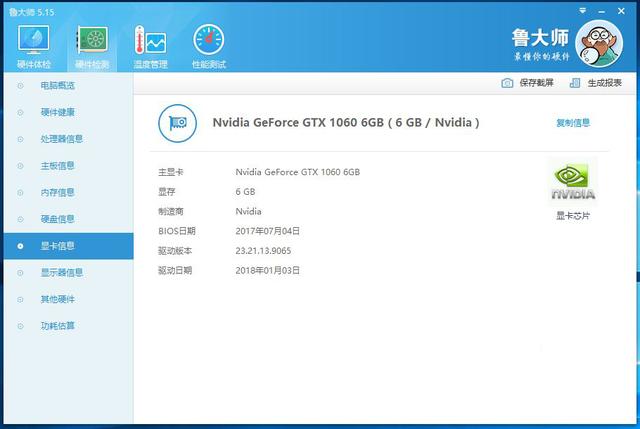The height and width of the screenshot is (429, 640).
Task: Select 硬件健康 in the sidebar
Action: [69, 112]
